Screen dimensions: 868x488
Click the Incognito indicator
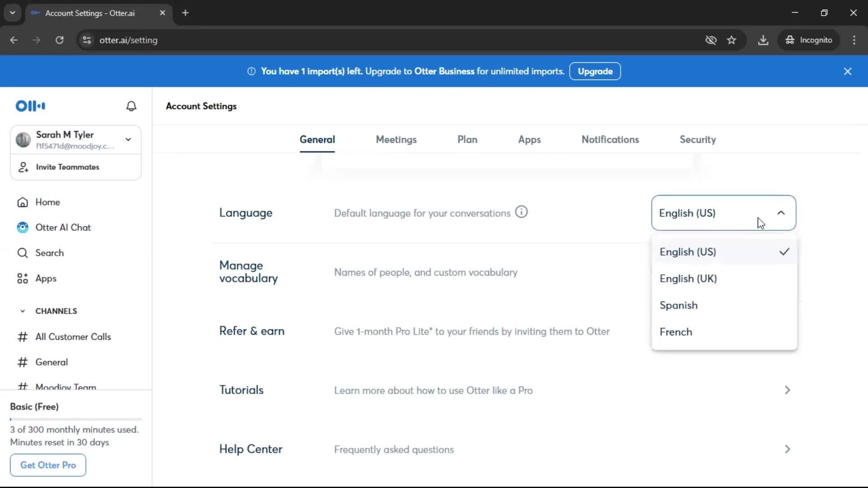[x=809, y=40]
